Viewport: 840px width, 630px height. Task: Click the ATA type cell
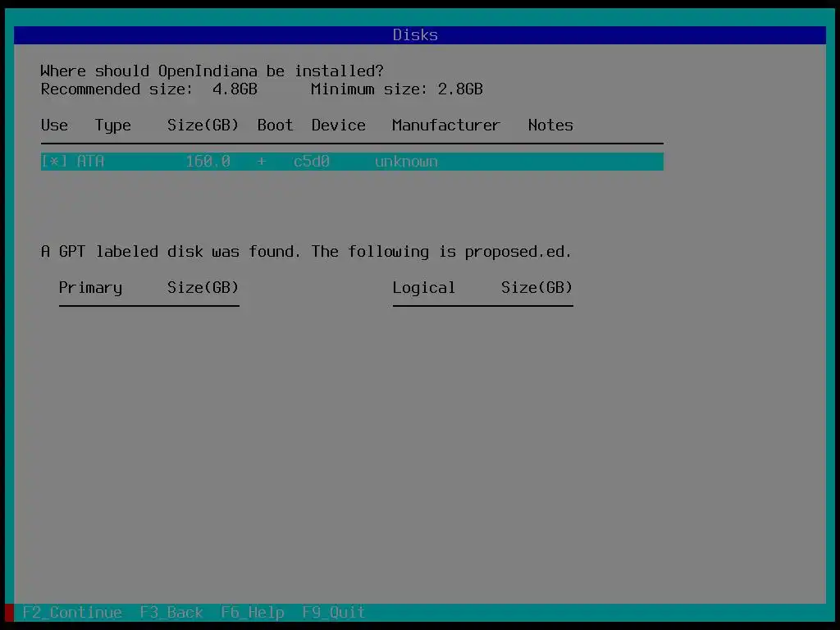coord(90,162)
